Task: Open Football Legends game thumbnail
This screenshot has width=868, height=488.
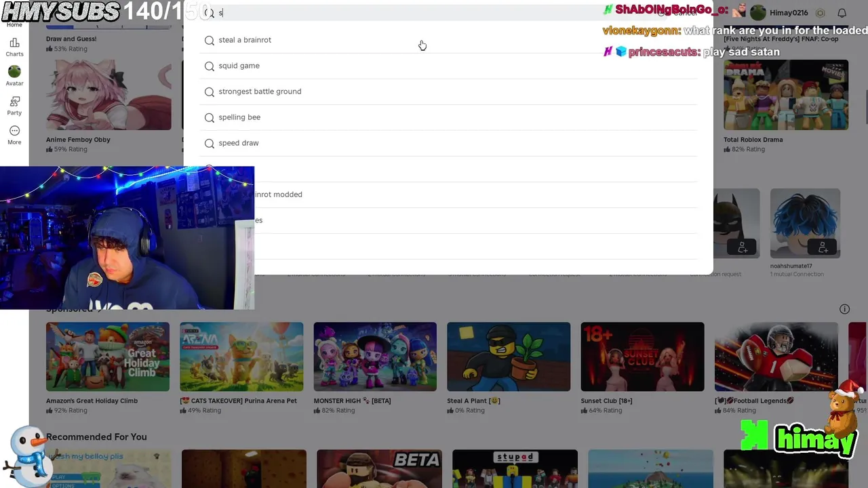Action: [x=776, y=357]
